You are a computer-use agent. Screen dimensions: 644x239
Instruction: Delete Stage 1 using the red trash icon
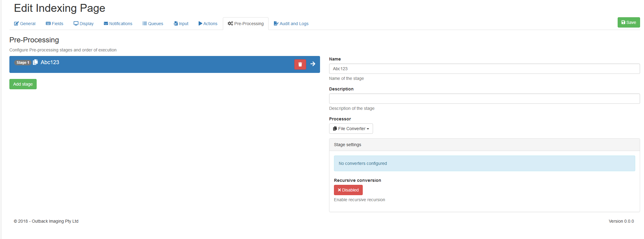pos(300,64)
